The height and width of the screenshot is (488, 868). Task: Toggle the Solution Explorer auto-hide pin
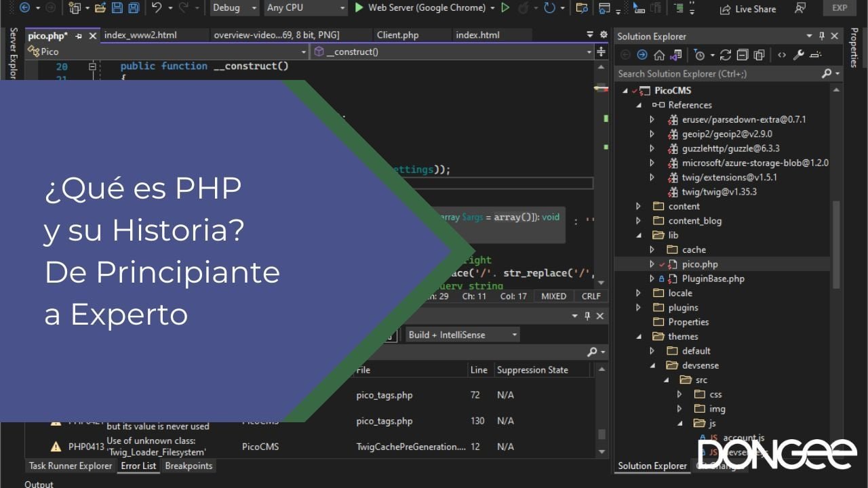click(822, 36)
